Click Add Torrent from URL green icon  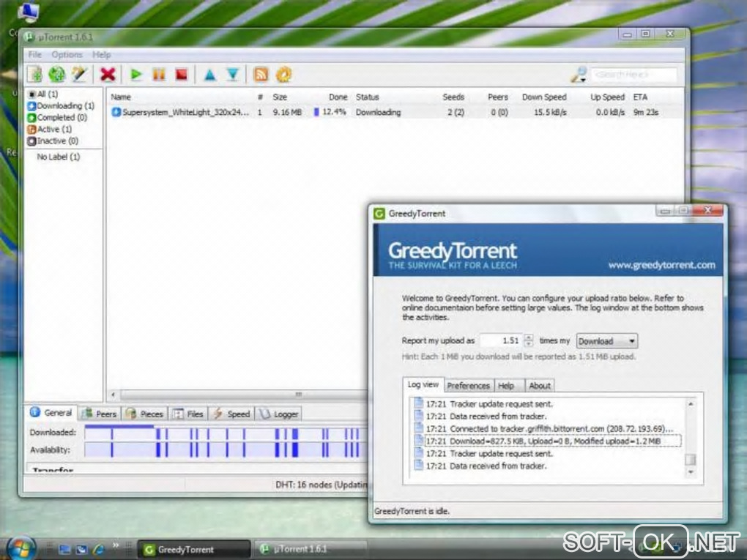(x=56, y=74)
